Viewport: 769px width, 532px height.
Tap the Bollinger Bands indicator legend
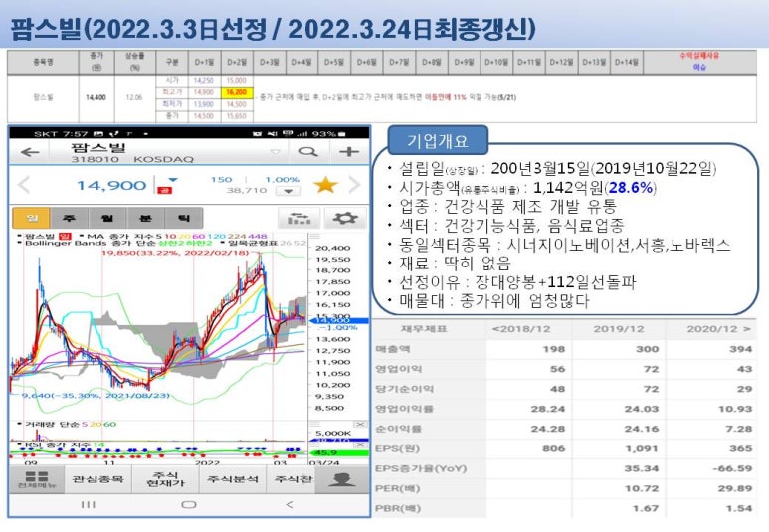coord(117,243)
